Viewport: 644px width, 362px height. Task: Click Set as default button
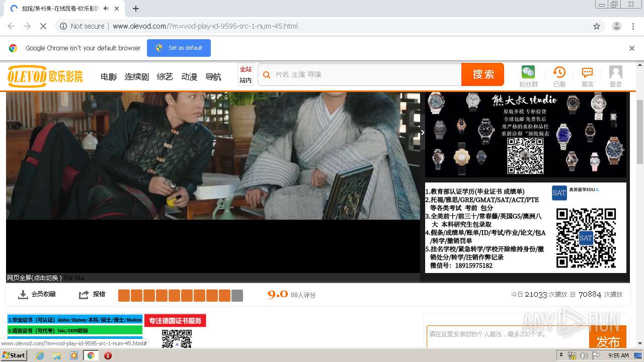179,48
